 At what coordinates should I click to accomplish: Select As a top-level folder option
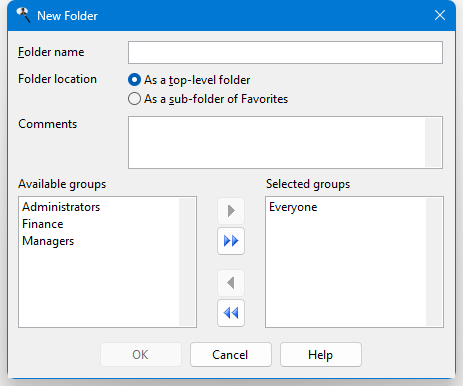point(189,80)
